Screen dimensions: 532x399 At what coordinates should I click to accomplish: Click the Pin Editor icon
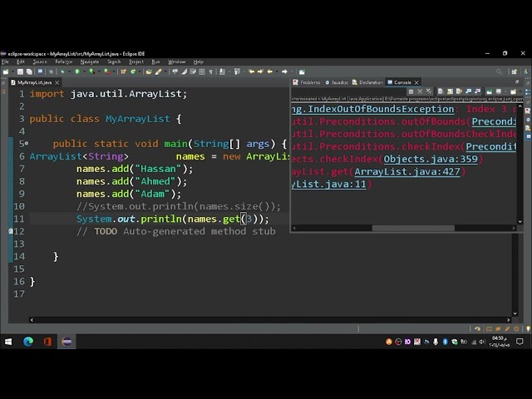pyautogui.click(x=302, y=71)
